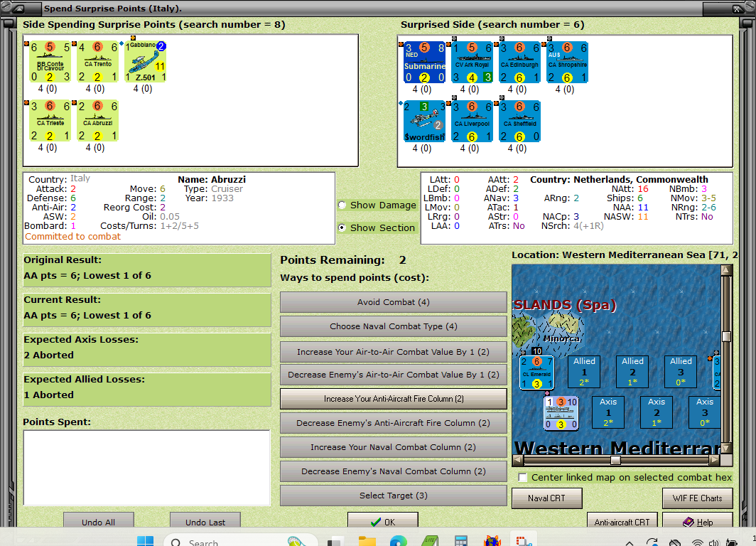Select the Show Damage option
The image size is (756, 546).
point(342,205)
